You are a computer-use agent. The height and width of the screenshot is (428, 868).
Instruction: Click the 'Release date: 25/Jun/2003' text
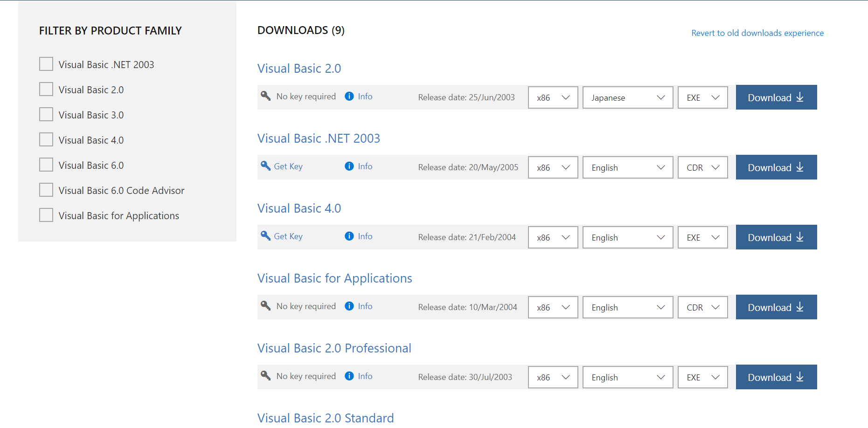[466, 97]
